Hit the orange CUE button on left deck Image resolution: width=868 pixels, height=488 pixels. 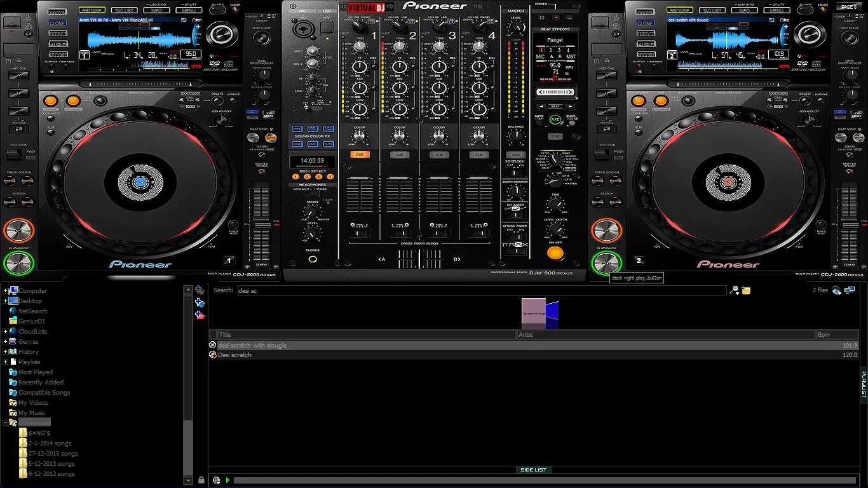(x=18, y=231)
